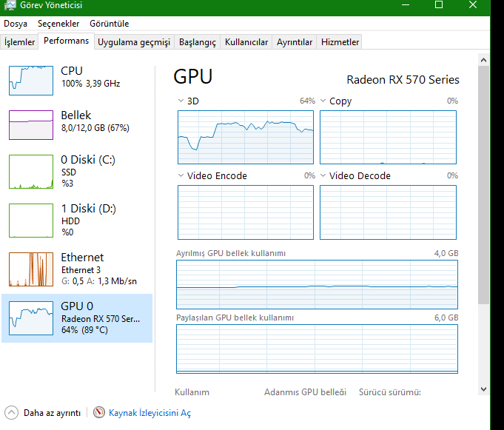The width and height of the screenshot is (504, 430).
Task: Click the 6,0 GB shared memory label
Action: [446, 318]
